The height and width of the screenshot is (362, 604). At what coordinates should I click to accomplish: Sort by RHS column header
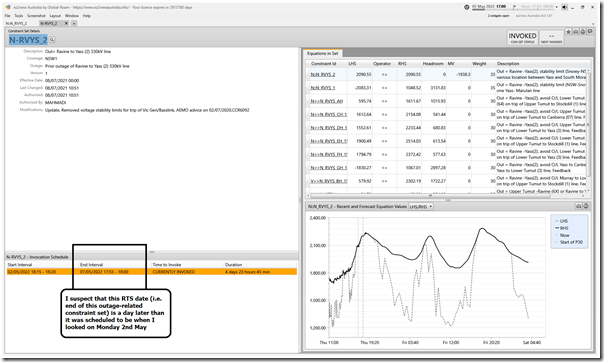[x=402, y=64]
